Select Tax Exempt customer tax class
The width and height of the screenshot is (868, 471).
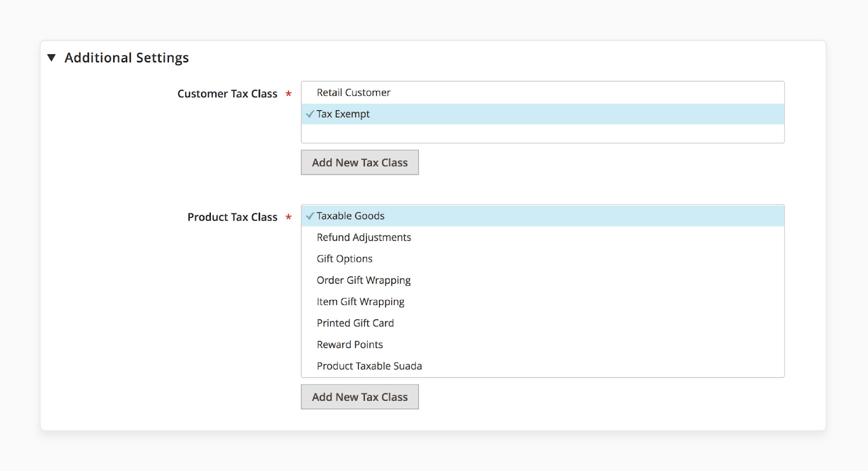pyautogui.click(x=543, y=114)
